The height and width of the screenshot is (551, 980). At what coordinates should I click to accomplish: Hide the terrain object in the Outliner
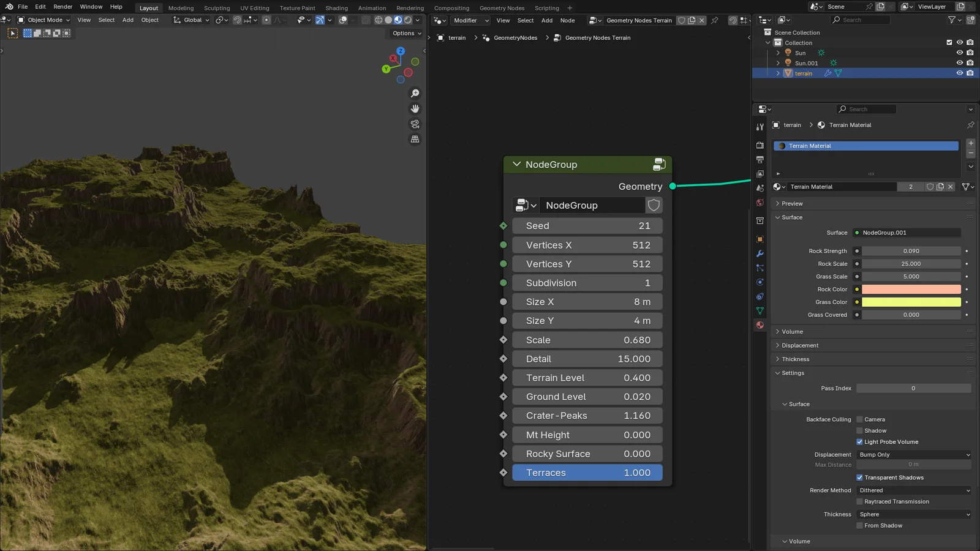[x=959, y=73]
